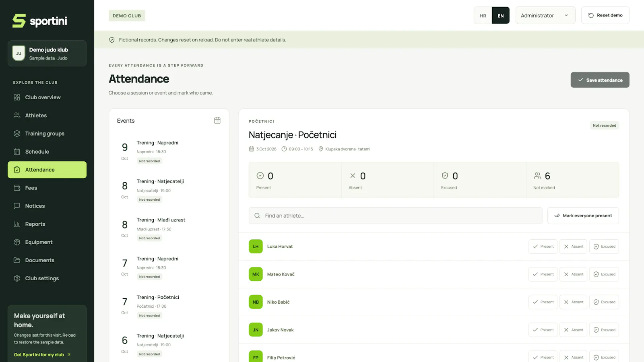Select event Trening · Natjecatelji 8 Oct 19:00
This screenshot has width=644, height=362.
point(169,190)
